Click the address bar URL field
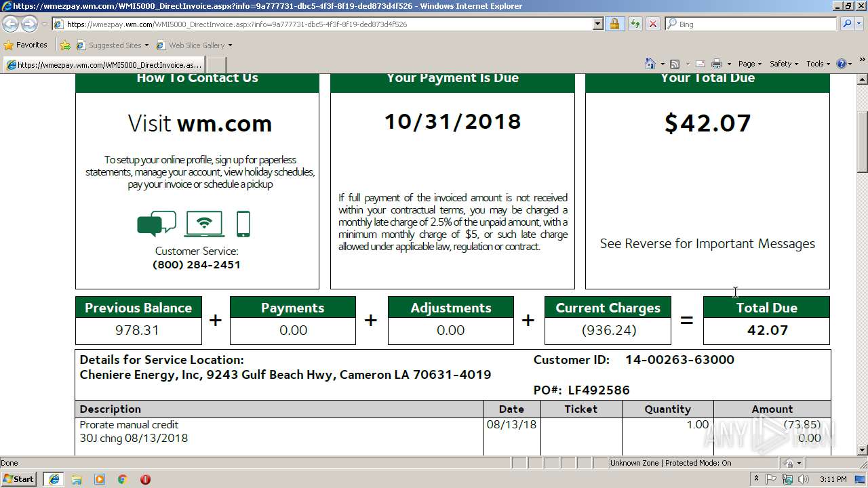This screenshot has height=488, width=868. (x=323, y=24)
